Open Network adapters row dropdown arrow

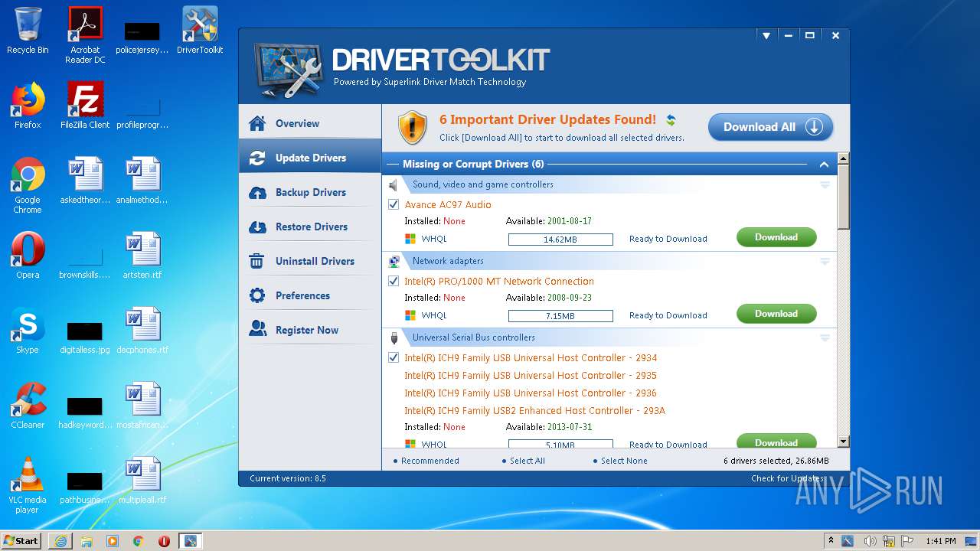825,261
